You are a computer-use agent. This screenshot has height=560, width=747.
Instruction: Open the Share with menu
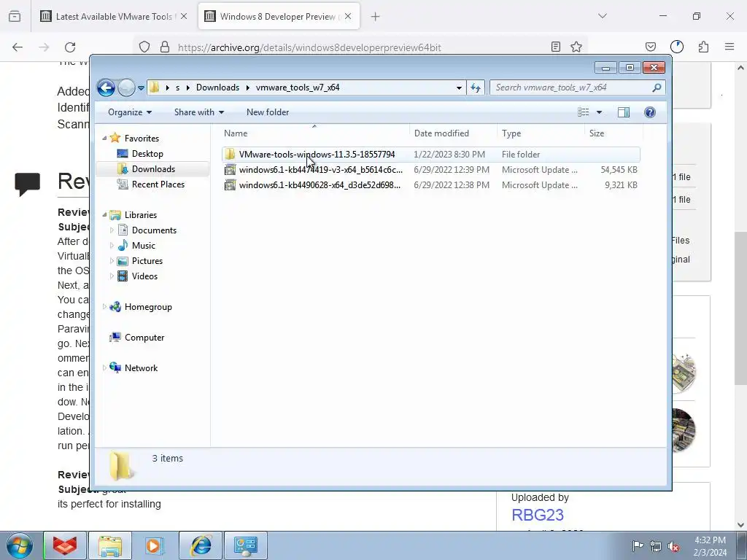[198, 112]
